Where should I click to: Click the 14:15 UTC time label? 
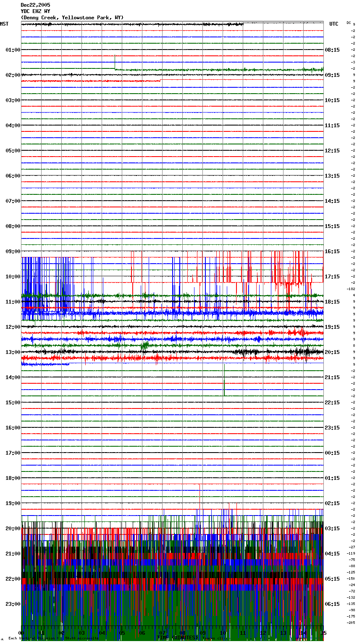(332, 201)
